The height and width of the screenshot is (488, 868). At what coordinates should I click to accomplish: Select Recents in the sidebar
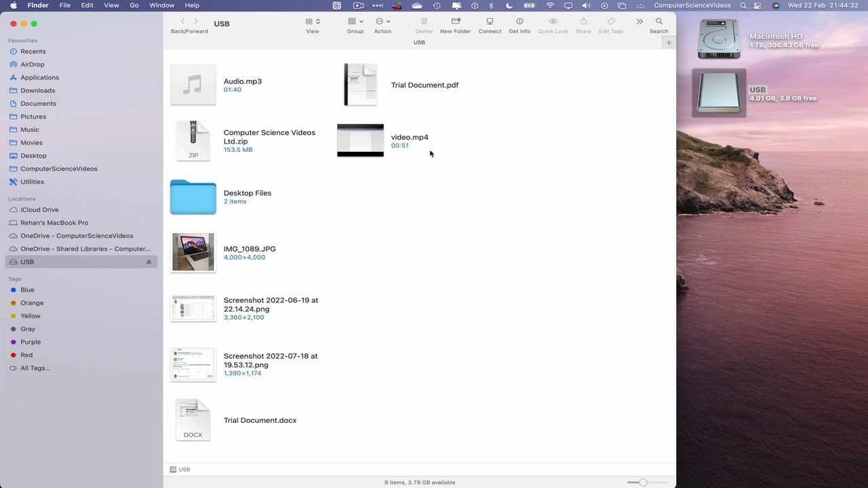(x=81, y=52)
